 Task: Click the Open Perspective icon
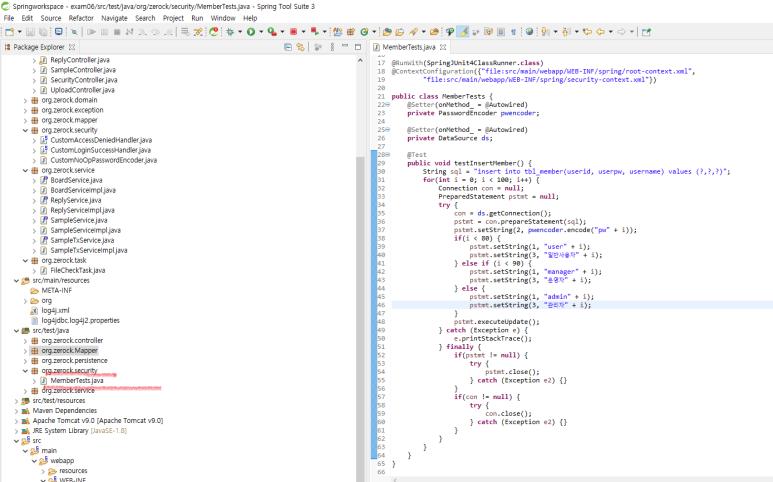(x=646, y=32)
